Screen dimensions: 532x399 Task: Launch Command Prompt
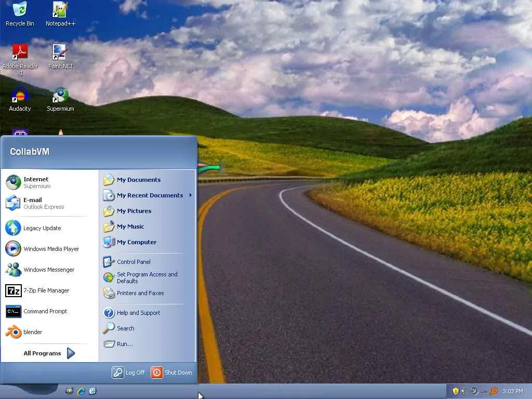49,311
